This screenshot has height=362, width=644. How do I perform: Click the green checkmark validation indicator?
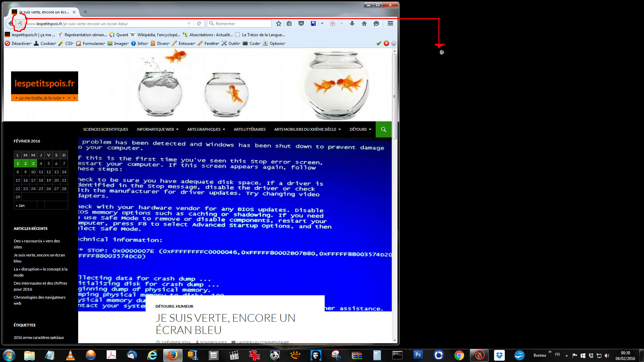[379, 43]
